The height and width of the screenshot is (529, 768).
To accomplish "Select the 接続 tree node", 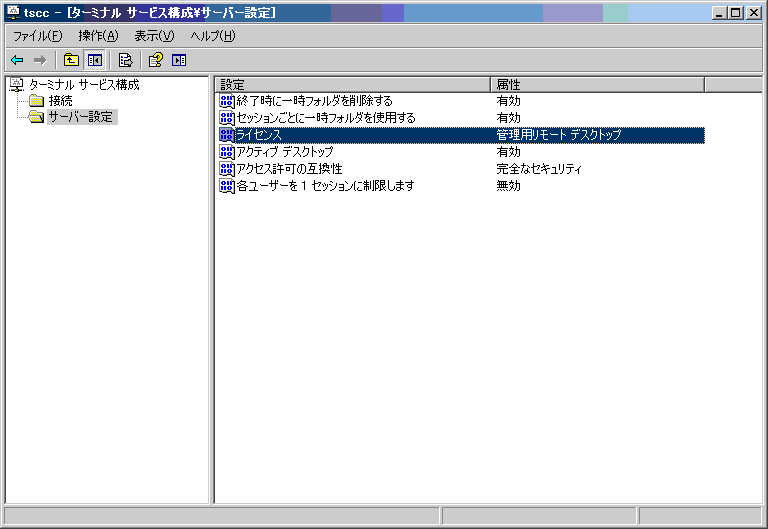I will pos(60,101).
